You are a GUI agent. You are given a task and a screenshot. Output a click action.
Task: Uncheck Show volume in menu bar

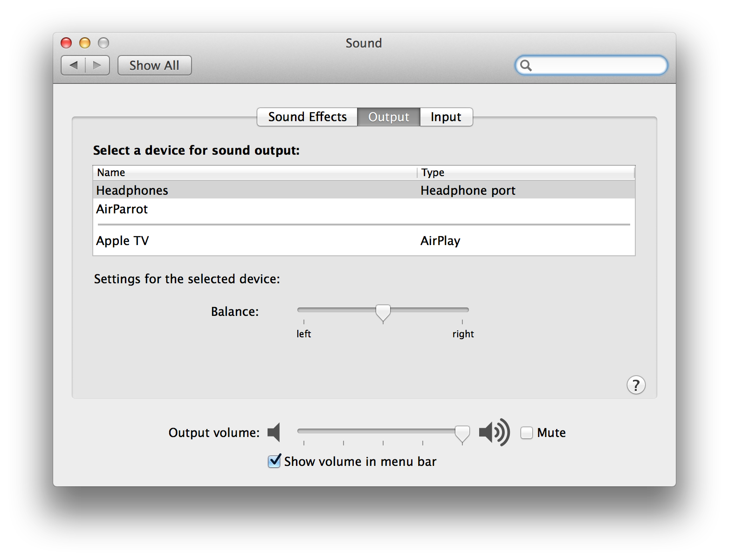click(275, 461)
